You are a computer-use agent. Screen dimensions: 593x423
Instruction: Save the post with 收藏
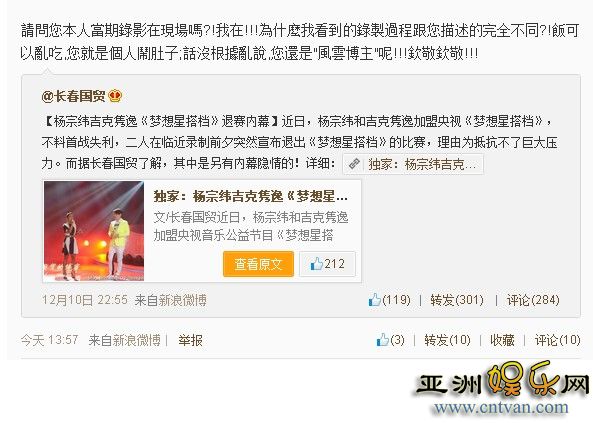pyautogui.click(x=502, y=340)
